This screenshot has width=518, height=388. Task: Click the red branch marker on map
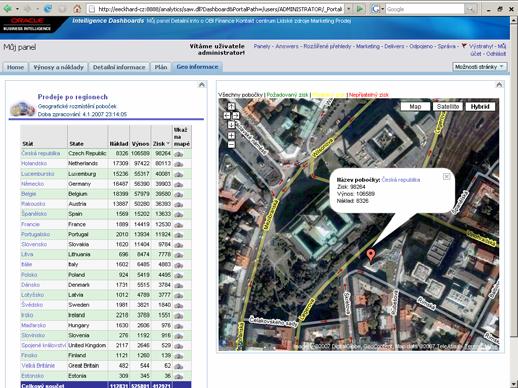point(371,255)
